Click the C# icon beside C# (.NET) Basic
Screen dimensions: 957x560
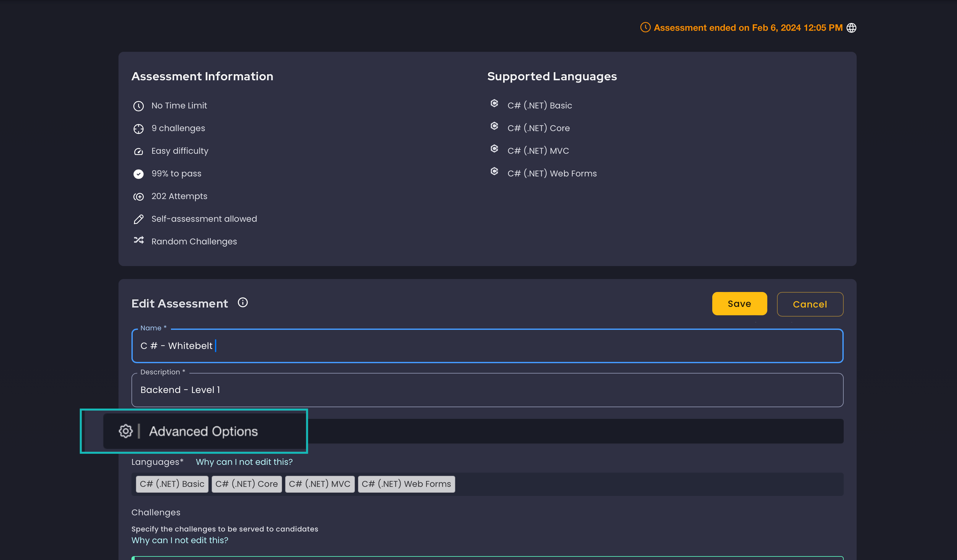(x=494, y=103)
